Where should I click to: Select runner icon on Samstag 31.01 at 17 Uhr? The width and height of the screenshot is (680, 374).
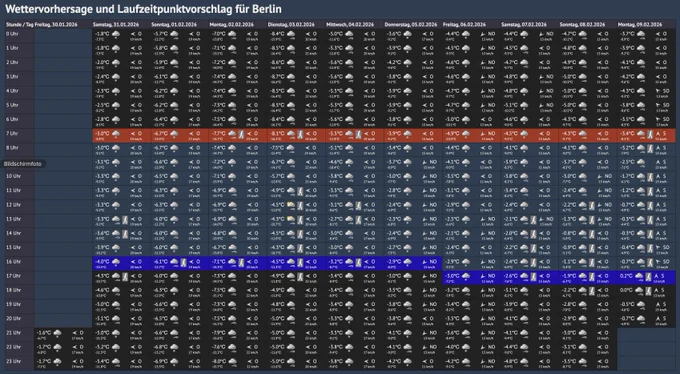pos(125,277)
